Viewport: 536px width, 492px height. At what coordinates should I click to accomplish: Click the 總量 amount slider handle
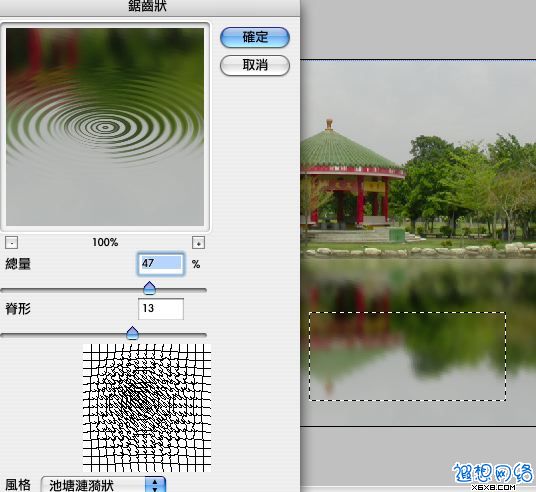149,288
